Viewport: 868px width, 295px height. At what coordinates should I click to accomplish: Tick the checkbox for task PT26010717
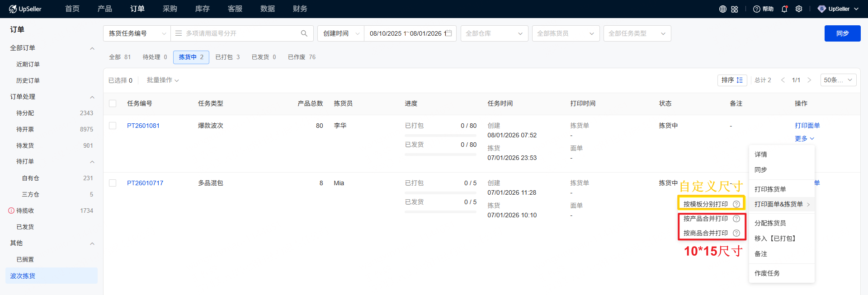click(x=113, y=183)
